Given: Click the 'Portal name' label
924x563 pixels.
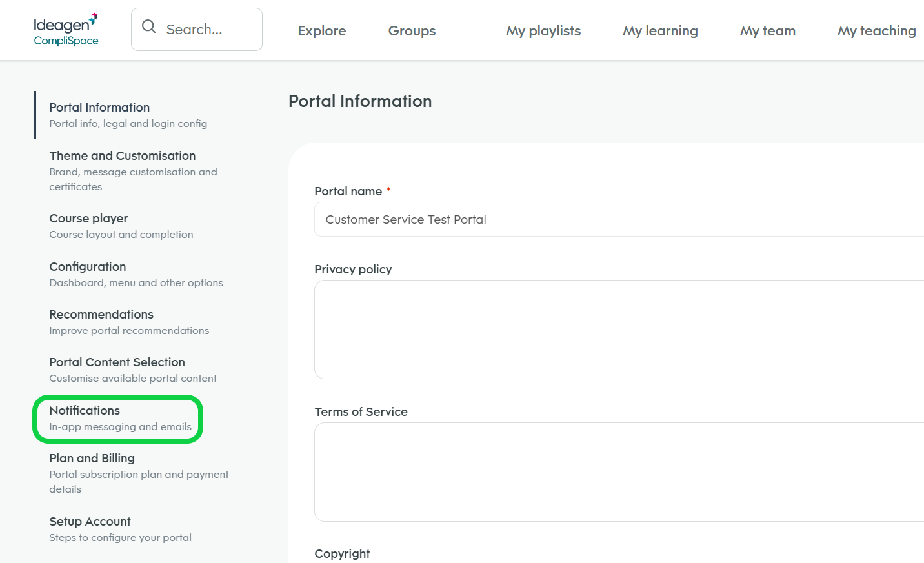Looking at the screenshot, I should [x=348, y=192].
